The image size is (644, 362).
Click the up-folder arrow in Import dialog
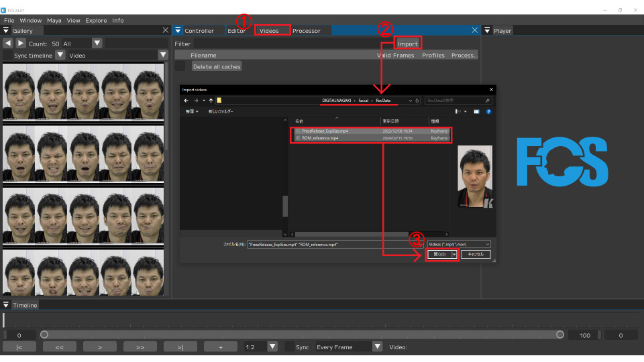point(211,101)
